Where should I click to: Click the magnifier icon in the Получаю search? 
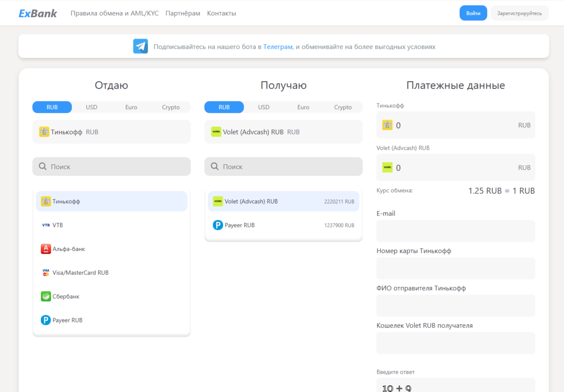pyautogui.click(x=214, y=166)
